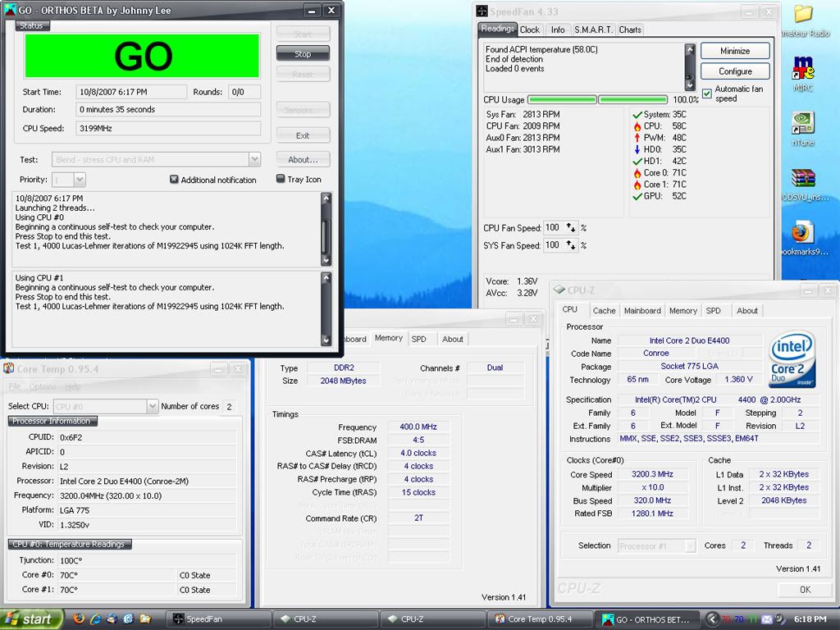Screen dimensions: 840x630
Task: Switch to the Clock tab in SpeedFan
Action: click(x=530, y=30)
